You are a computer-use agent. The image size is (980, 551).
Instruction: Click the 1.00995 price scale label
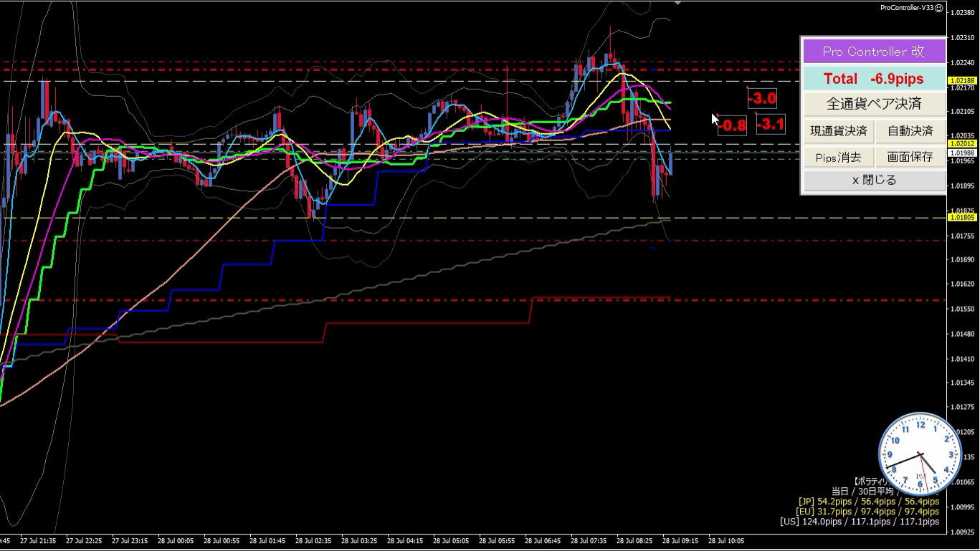962,507
